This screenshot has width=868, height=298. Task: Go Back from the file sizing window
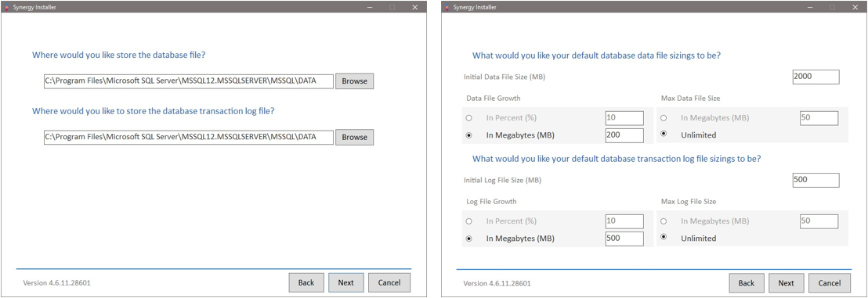click(x=747, y=283)
